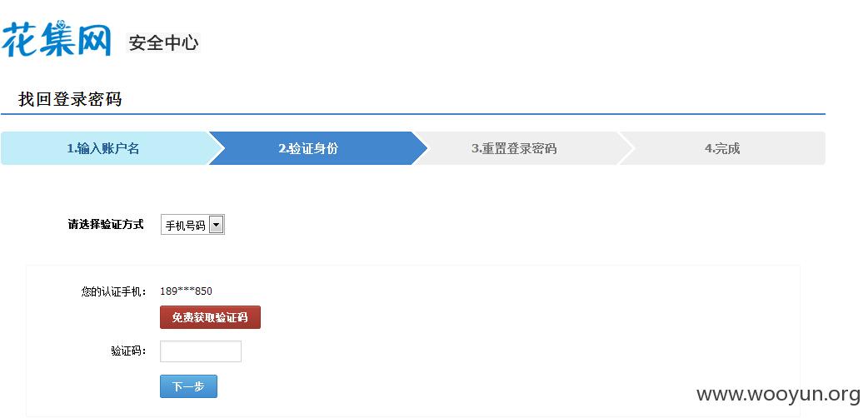This screenshot has height=418, width=868.
Task: Jump to step 3.重置登录密码
Action: (x=514, y=148)
